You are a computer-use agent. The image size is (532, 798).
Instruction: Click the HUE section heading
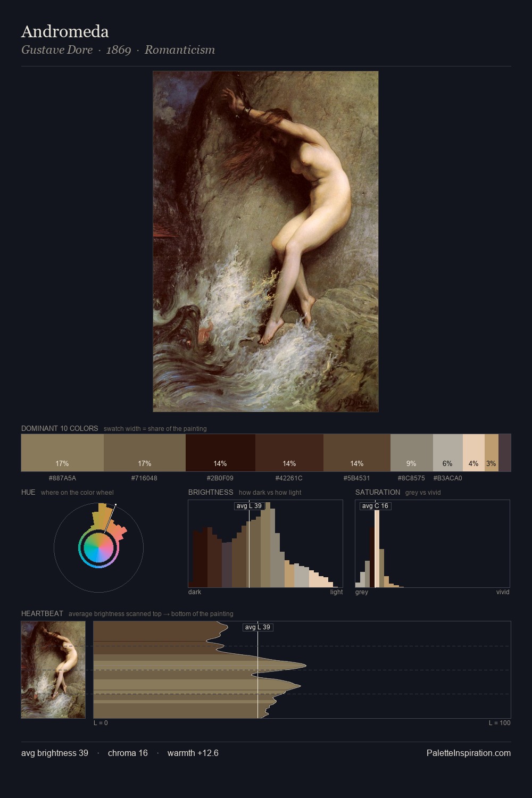click(28, 492)
